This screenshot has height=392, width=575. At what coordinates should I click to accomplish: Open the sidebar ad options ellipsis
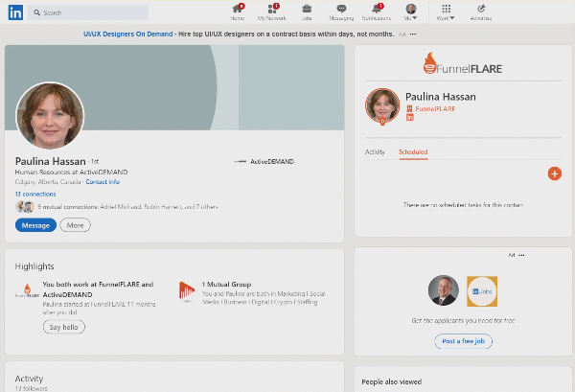521,255
